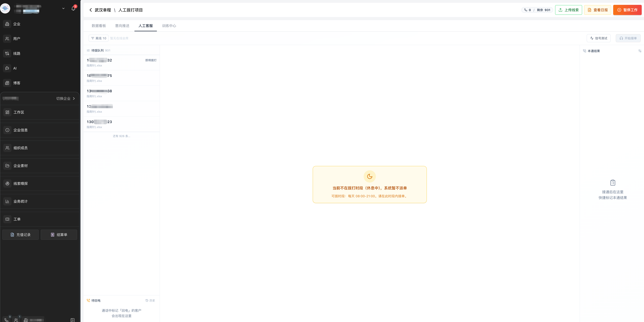Collapse the sidebar panel
The width and height of the screenshot is (644, 322).
(72, 320)
